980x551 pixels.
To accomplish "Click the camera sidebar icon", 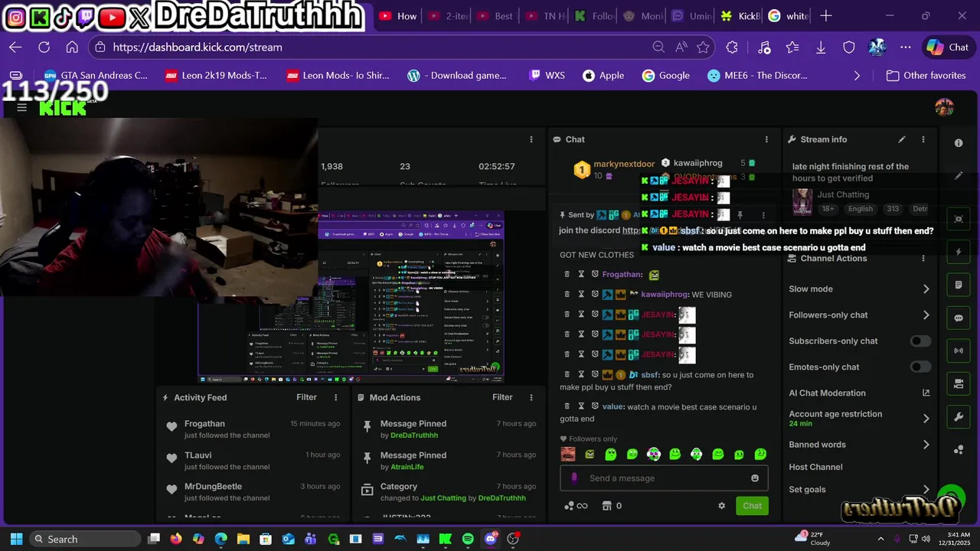I will pyautogui.click(x=959, y=383).
